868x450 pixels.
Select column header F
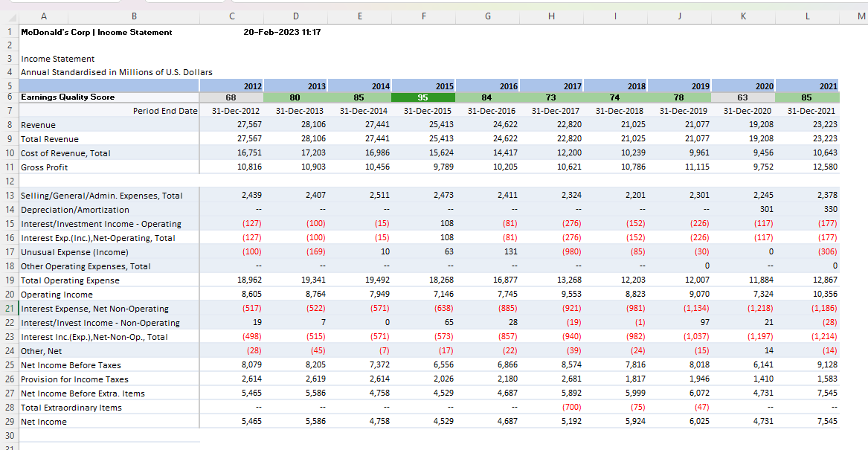(x=423, y=16)
